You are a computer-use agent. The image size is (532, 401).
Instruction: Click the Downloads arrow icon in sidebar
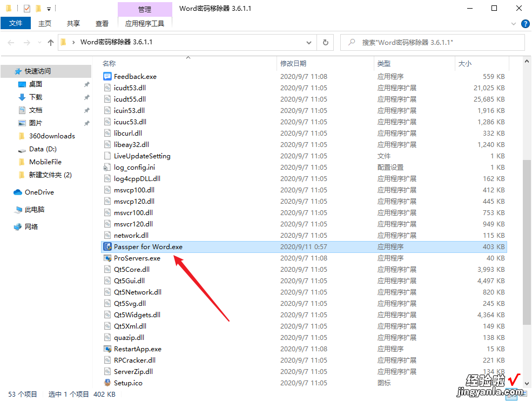[22, 97]
